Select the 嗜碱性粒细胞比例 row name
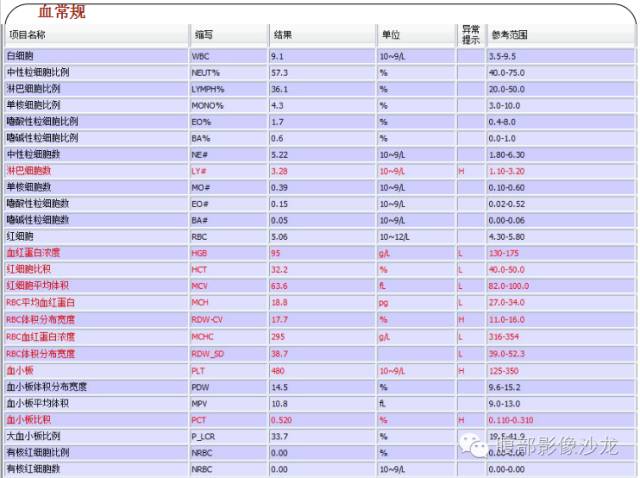This screenshot has height=478, width=640. click(42, 138)
